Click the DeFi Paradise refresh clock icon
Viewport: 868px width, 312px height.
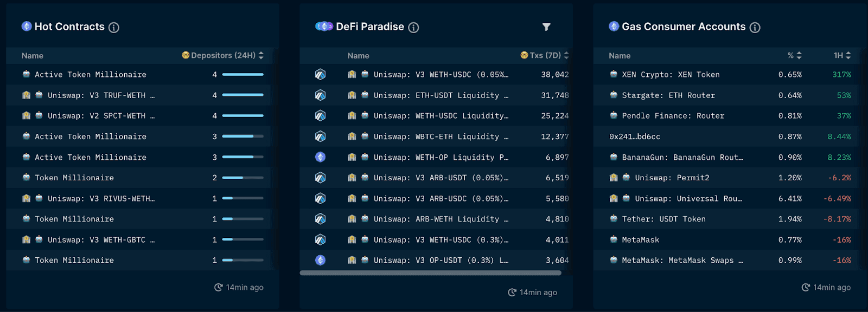(x=512, y=292)
